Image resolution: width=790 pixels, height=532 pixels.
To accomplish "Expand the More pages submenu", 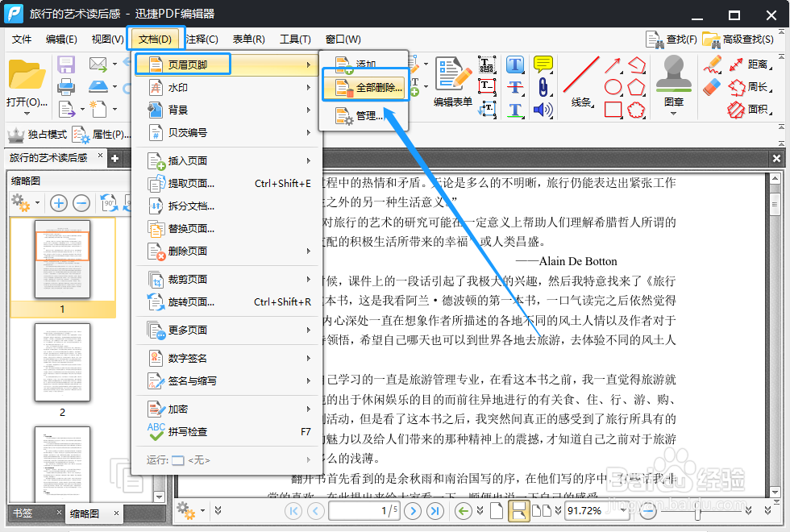I will 227,330.
